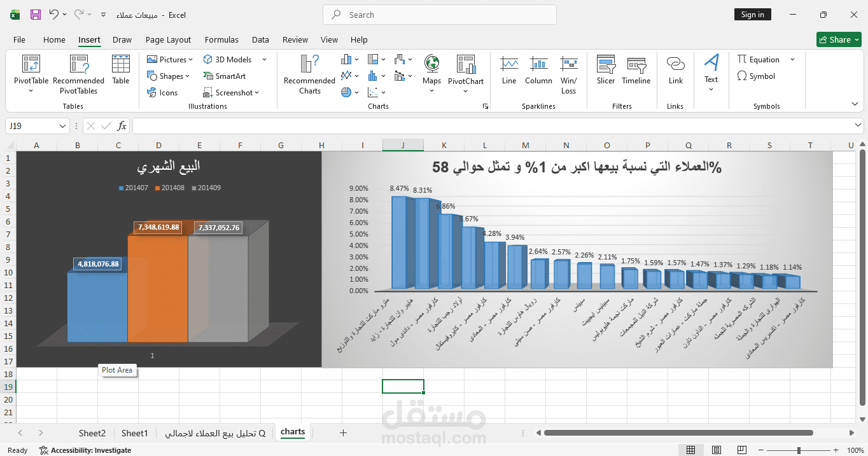This screenshot has width=868, height=456.
Task: Select column J header
Action: click(403, 145)
